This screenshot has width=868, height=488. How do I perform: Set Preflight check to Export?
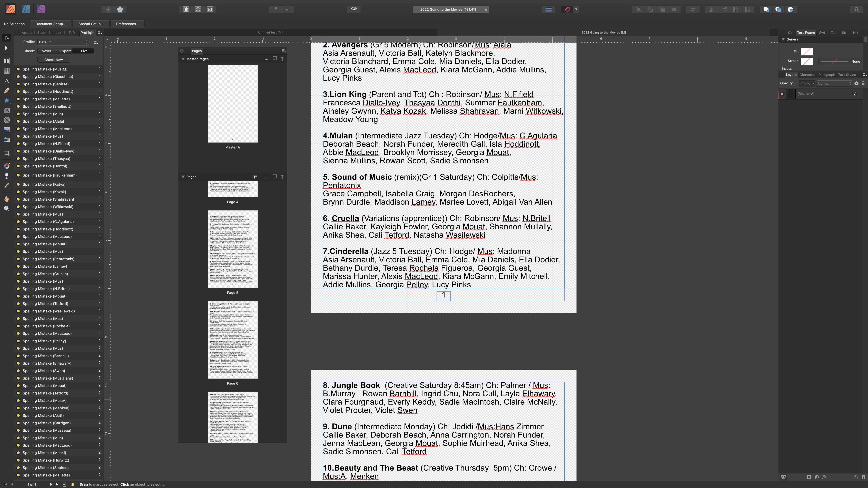[x=65, y=51]
